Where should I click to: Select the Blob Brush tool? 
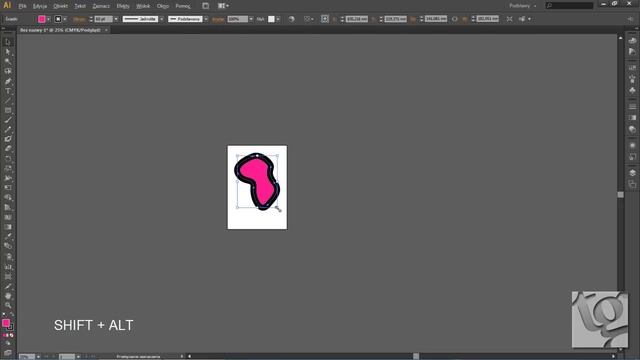pos(8,139)
